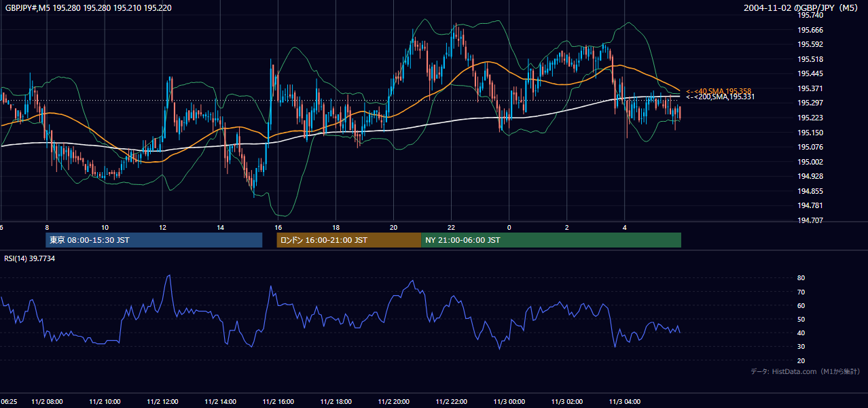Click price axis value 194.781

coord(810,205)
